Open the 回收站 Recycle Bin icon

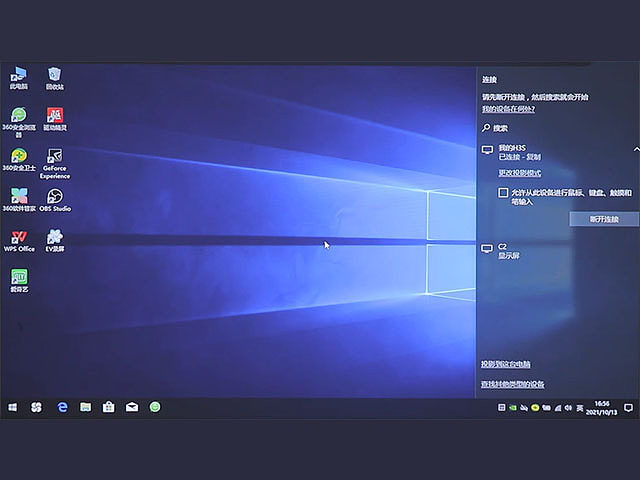pos(55,78)
